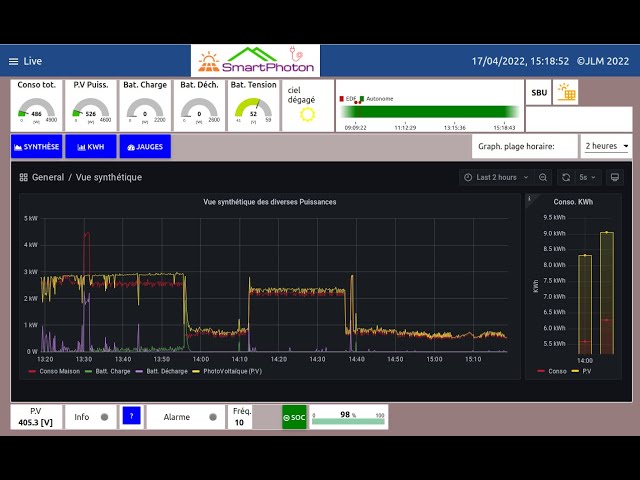Open the 2 heures time range dropdown
The width and height of the screenshot is (640, 480).
tap(607, 146)
